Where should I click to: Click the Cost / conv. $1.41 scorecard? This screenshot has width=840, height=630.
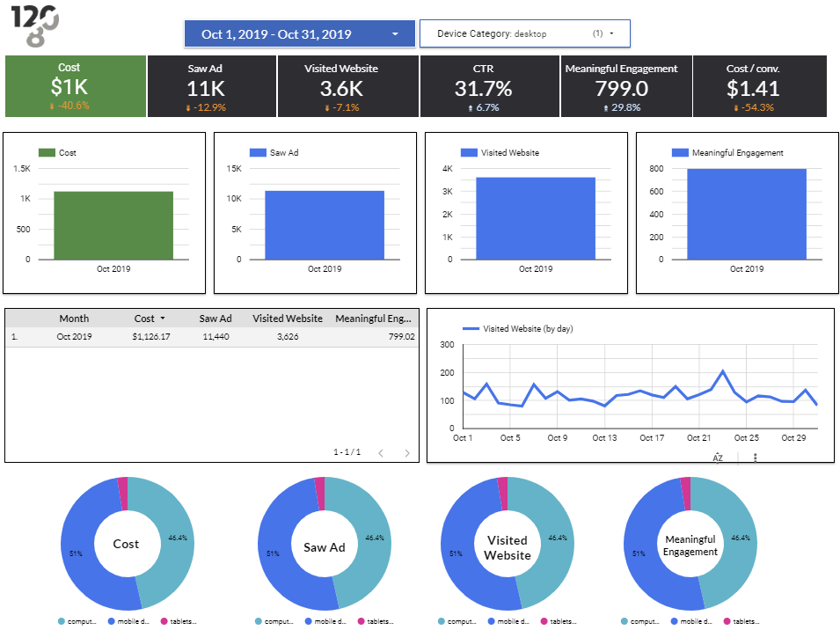[760, 86]
